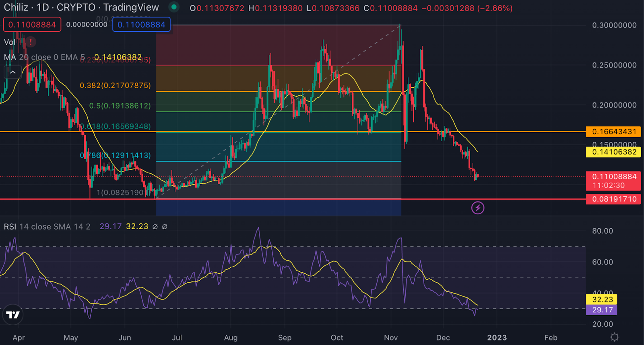The width and height of the screenshot is (644, 345).
Task: Click the red sell price box 0.11008884
Action: (32, 25)
